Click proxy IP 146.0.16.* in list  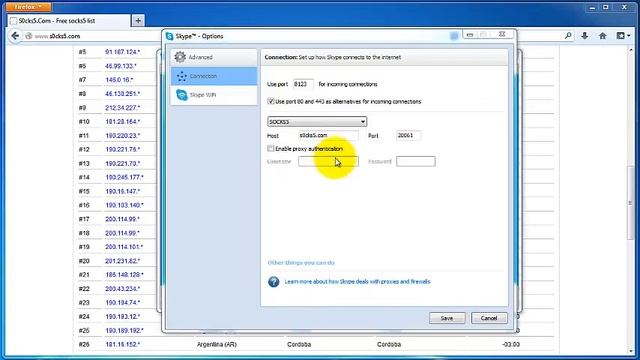[x=119, y=80]
